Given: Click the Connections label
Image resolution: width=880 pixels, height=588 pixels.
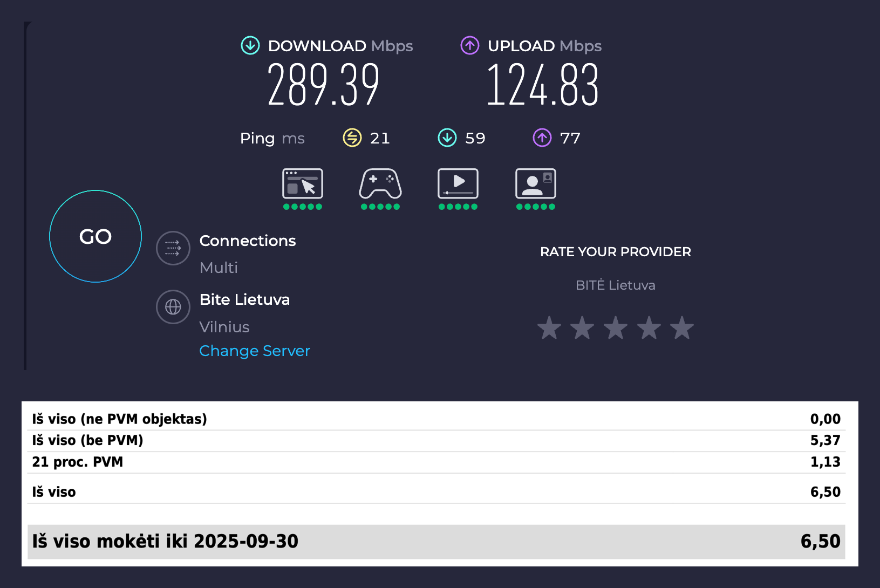Looking at the screenshot, I should click(x=248, y=241).
